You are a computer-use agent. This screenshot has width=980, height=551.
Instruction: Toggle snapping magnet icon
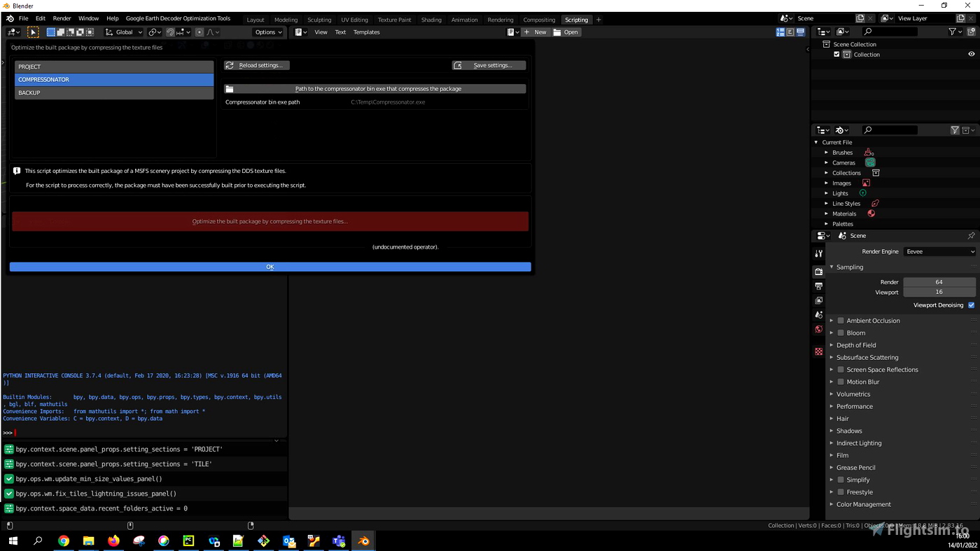170,32
